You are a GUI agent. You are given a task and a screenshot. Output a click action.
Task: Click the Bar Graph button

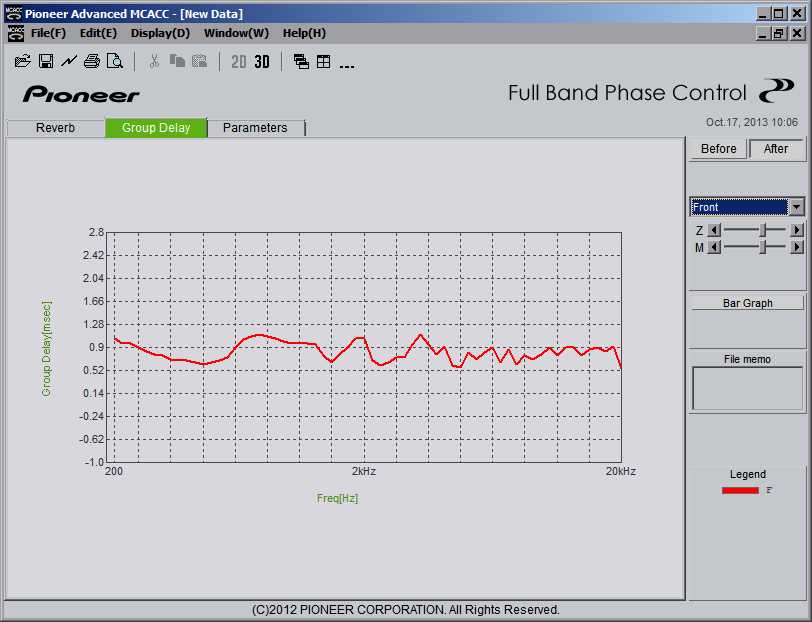[747, 303]
